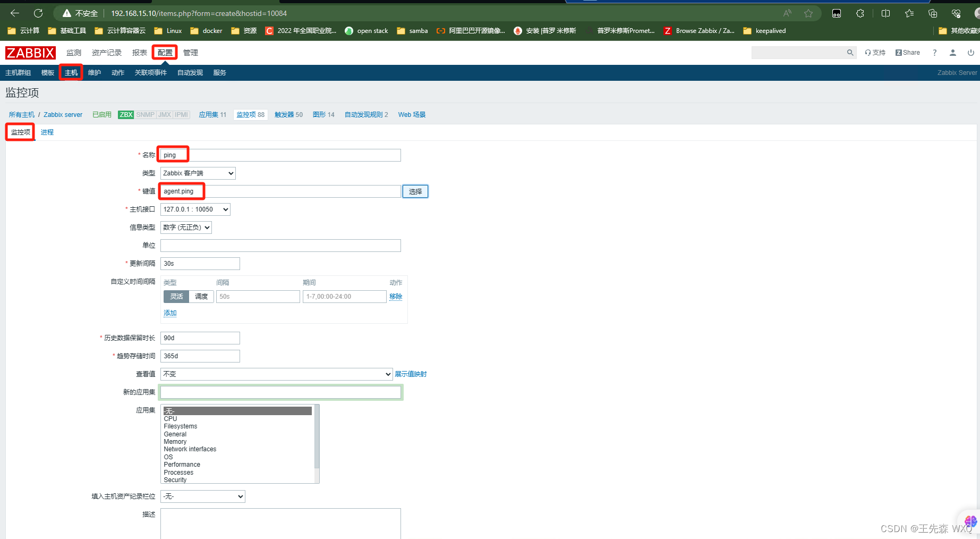Viewport: 980px width, 539px height.
Task: Open the samba bookmark folder
Action: click(412, 31)
